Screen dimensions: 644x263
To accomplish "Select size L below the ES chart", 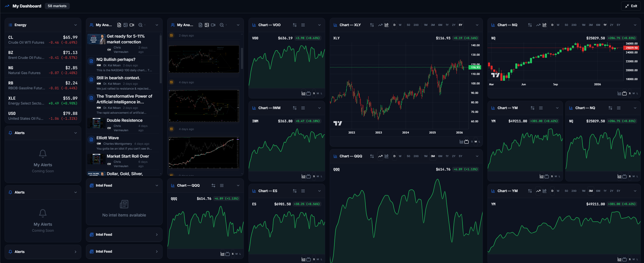I will point(321,259).
